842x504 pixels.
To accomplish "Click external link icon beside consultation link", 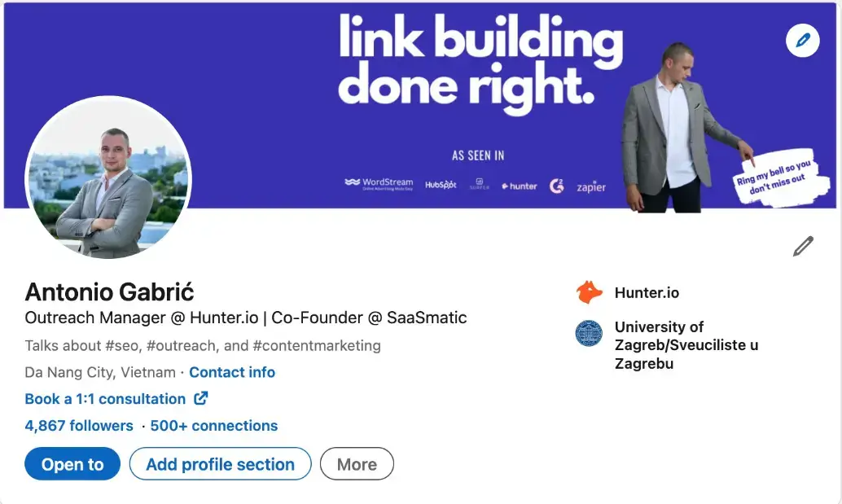I will tap(202, 399).
